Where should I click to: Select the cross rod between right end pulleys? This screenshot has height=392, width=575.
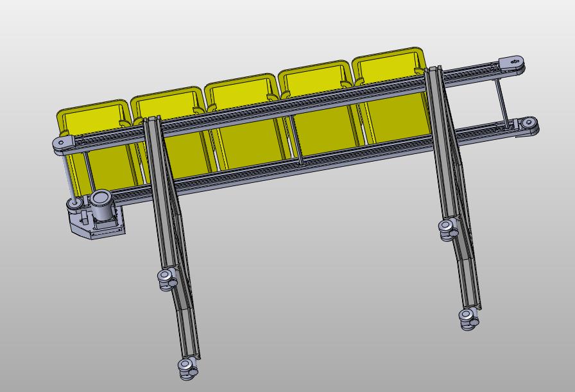coord(502,103)
